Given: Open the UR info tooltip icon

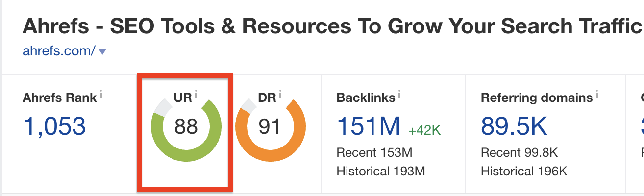Looking at the screenshot, I should coord(196,94).
